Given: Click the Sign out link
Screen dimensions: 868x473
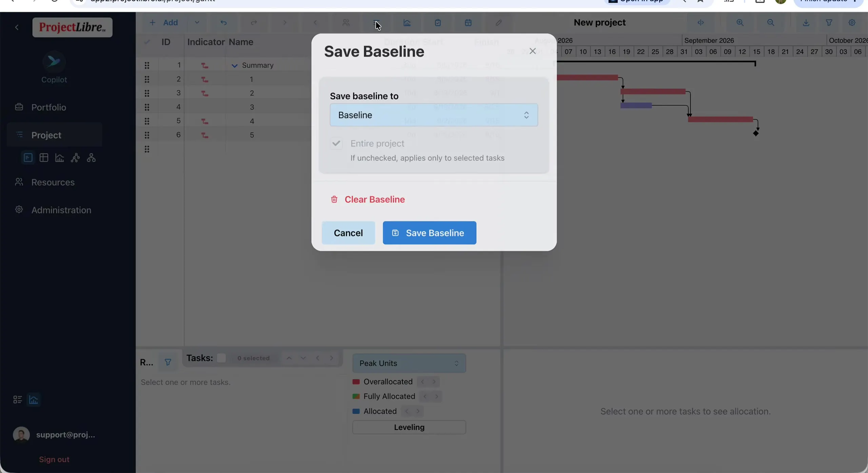Looking at the screenshot, I should click(x=54, y=459).
